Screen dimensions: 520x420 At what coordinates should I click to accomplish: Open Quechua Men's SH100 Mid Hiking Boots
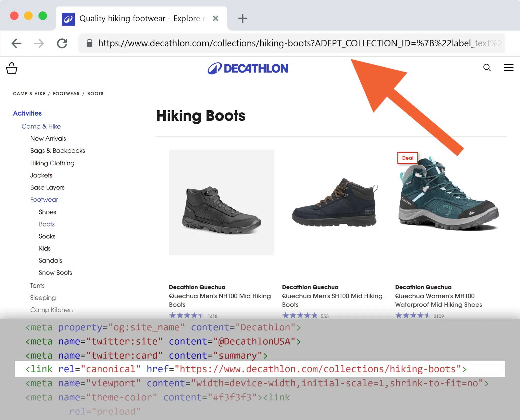(x=332, y=300)
